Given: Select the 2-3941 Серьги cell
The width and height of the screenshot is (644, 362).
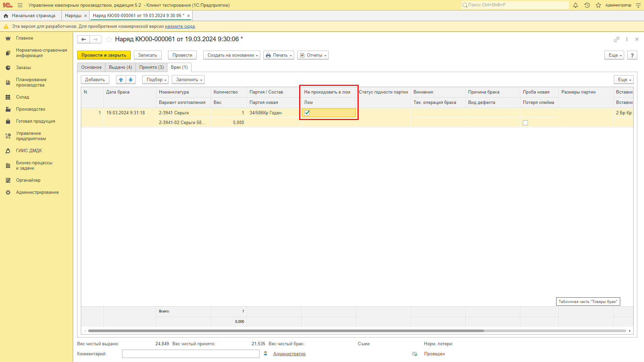Looking at the screenshot, I should pos(183,113).
